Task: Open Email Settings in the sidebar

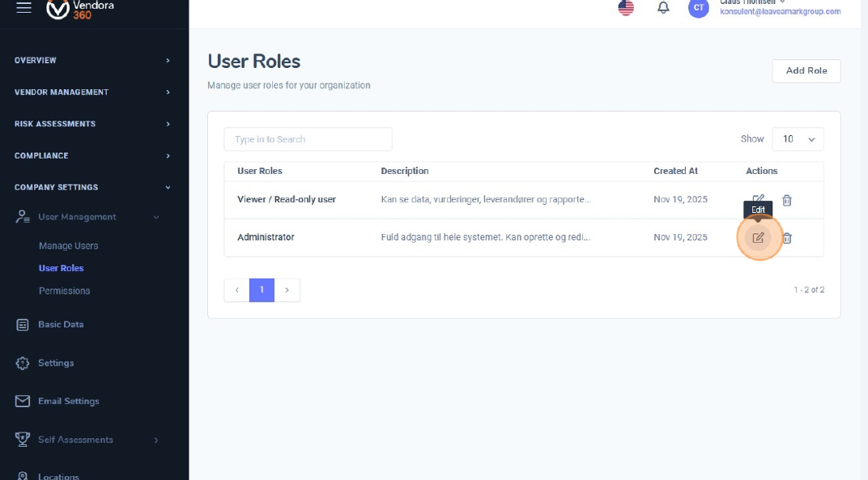Action: [x=68, y=401]
